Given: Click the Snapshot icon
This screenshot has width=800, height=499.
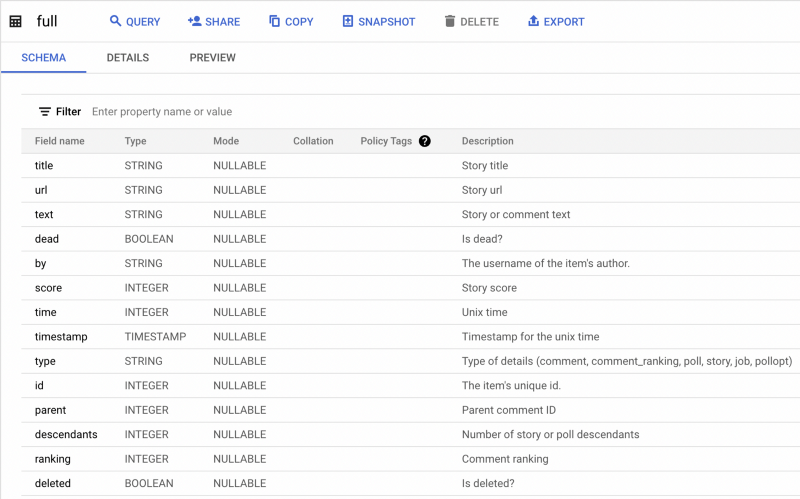Looking at the screenshot, I should click(x=347, y=21).
